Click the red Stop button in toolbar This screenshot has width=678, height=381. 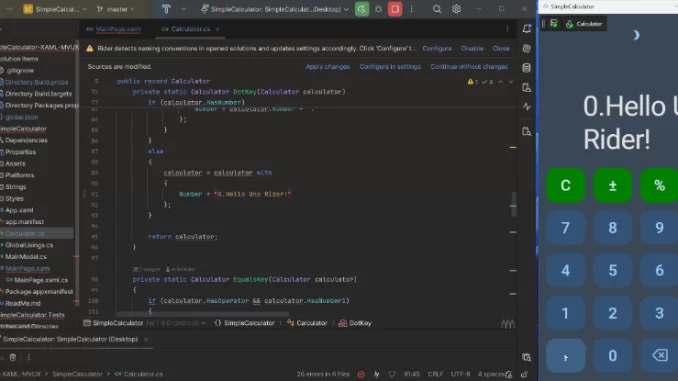395,9
